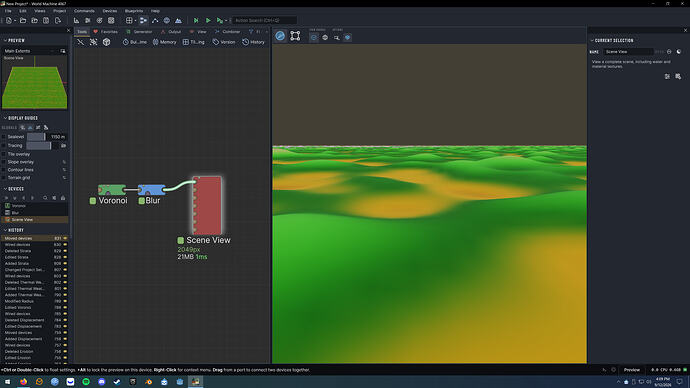This screenshot has height=388, width=690.
Task: Click the search icon in the Devices panel
Action: click(x=45, y=198)
